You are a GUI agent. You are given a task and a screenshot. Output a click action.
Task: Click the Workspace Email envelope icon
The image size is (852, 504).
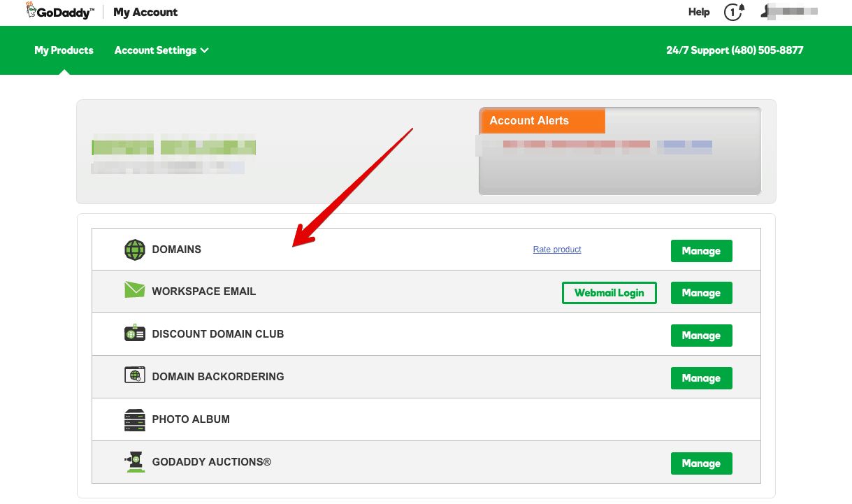coord(135,290)
